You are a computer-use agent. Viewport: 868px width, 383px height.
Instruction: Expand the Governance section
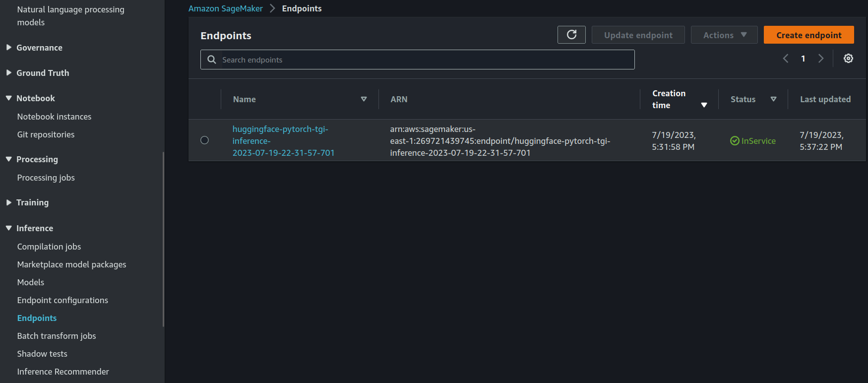click(x=9, y=48)
